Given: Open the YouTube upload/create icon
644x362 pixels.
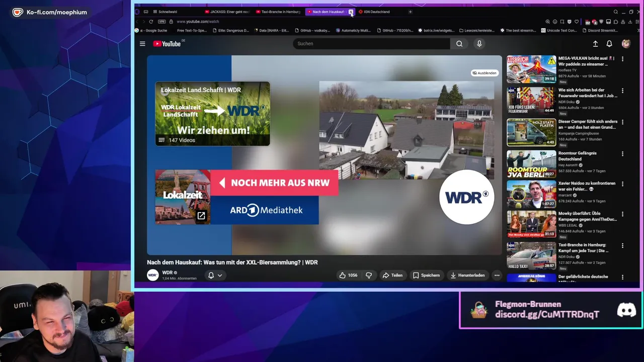Looking at the screenshot, I should click(595, 44).
